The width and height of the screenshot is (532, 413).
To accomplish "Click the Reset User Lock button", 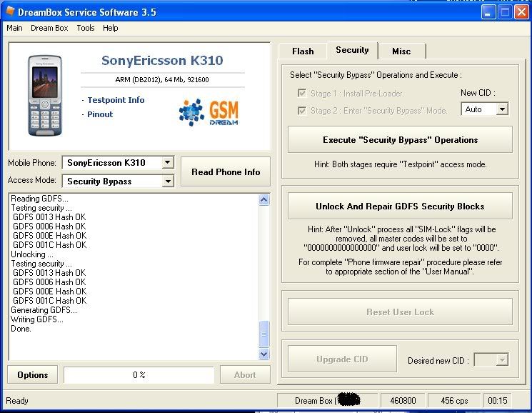I will tap(400, 312).
